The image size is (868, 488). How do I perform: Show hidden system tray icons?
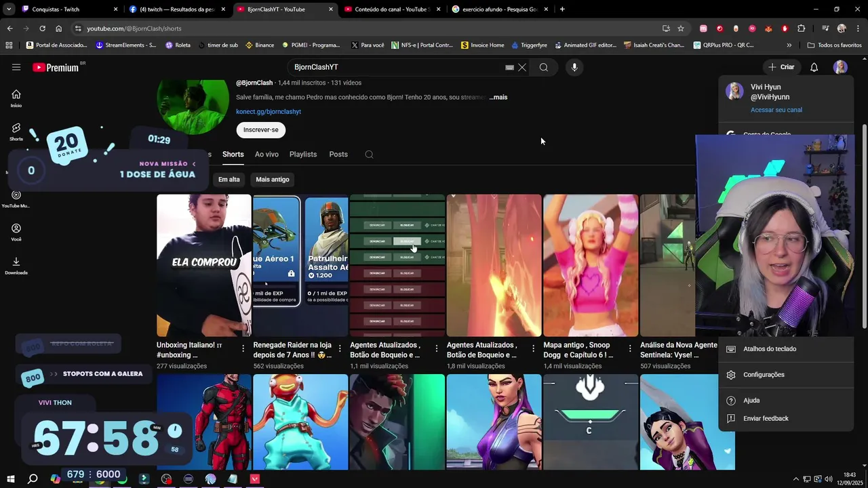(x=797, y=479)
